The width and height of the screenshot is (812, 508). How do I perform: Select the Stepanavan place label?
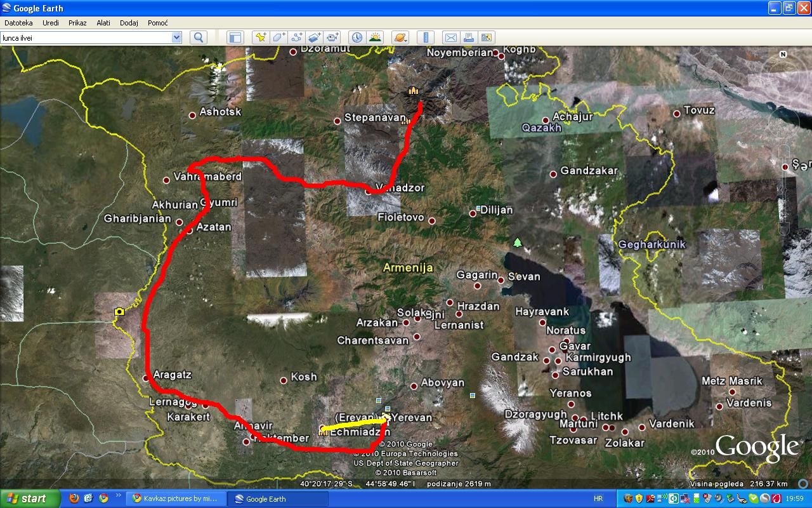point(375,117)
